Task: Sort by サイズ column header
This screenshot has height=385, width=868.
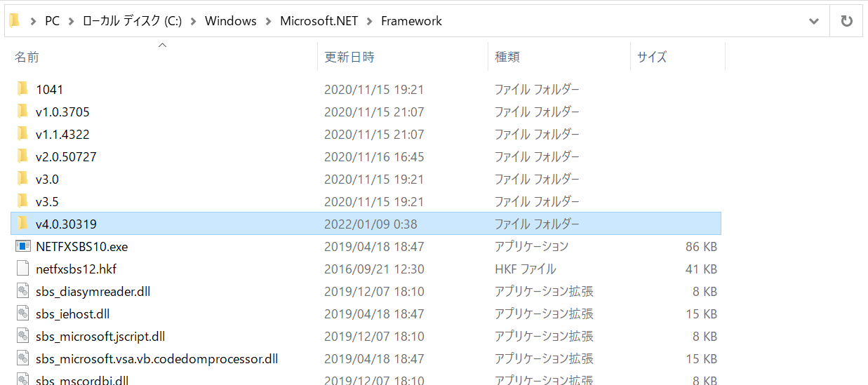Action: (x=651, y=58)
